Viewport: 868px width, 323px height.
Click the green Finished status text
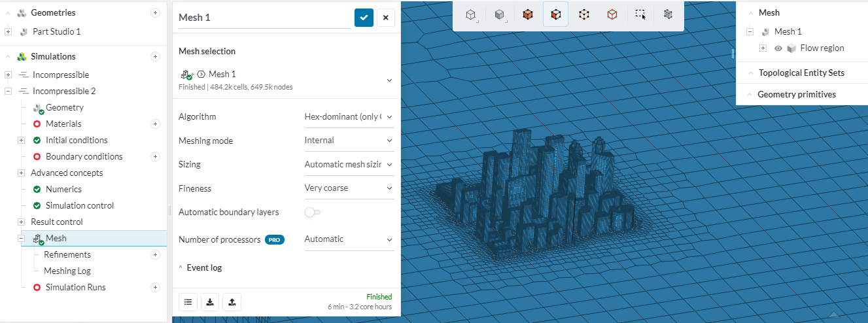pyautogui.click(x=379, y=297)
